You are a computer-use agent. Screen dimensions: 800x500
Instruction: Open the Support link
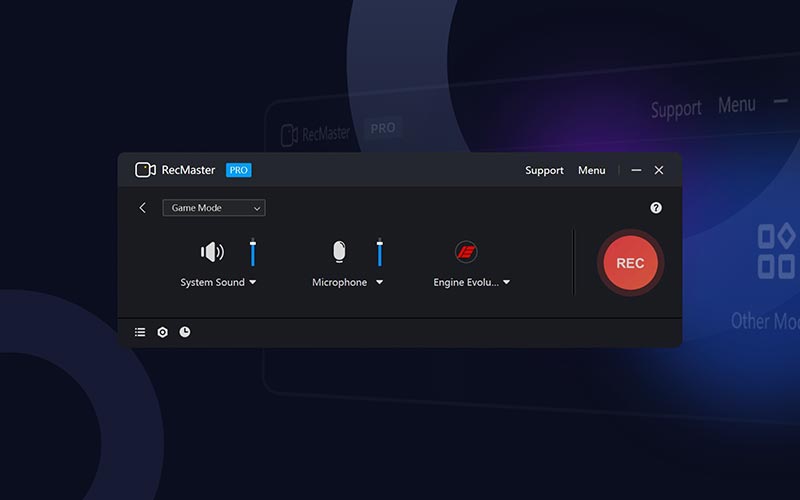544,170
